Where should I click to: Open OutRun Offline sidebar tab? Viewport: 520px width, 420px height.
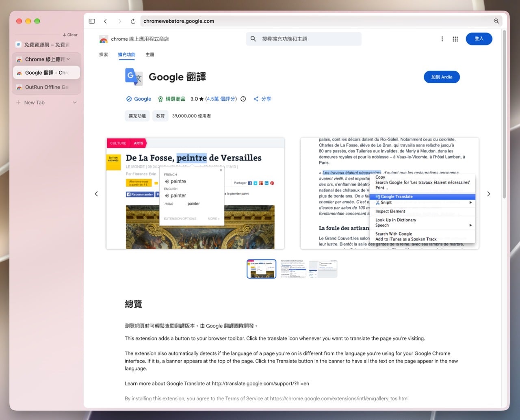(47, 87)
